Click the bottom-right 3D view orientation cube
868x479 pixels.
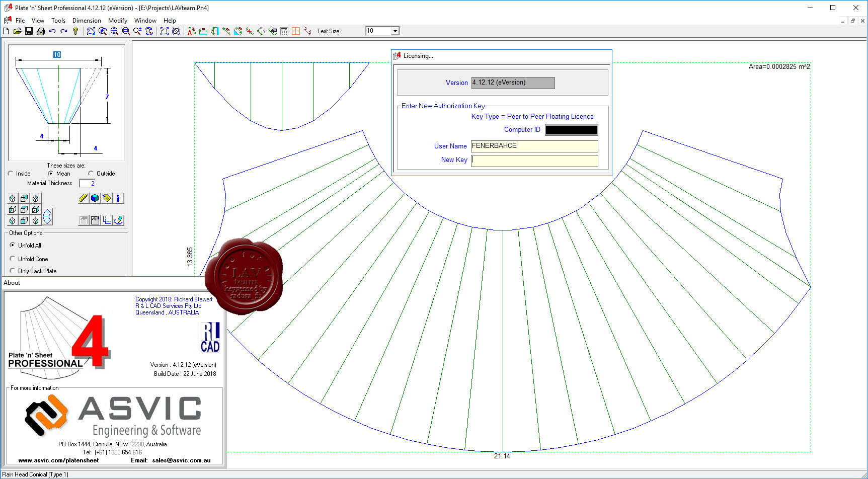pyautogui.click(x=36, y=220)
